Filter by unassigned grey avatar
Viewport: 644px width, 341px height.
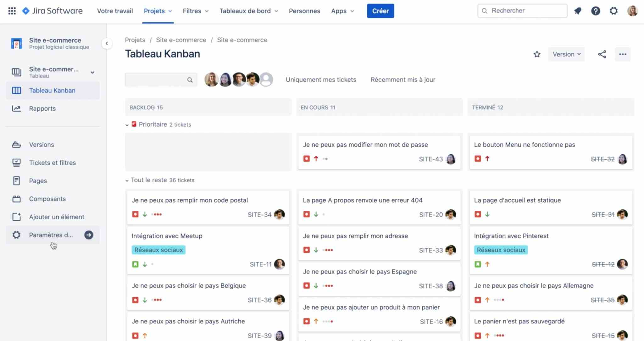(266, 80)
